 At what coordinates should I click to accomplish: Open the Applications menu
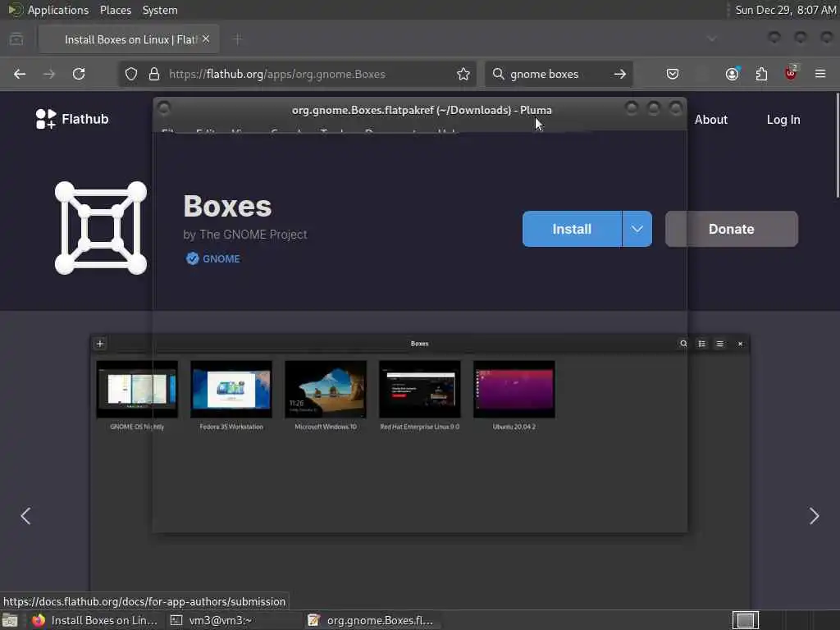coord(48,10)
